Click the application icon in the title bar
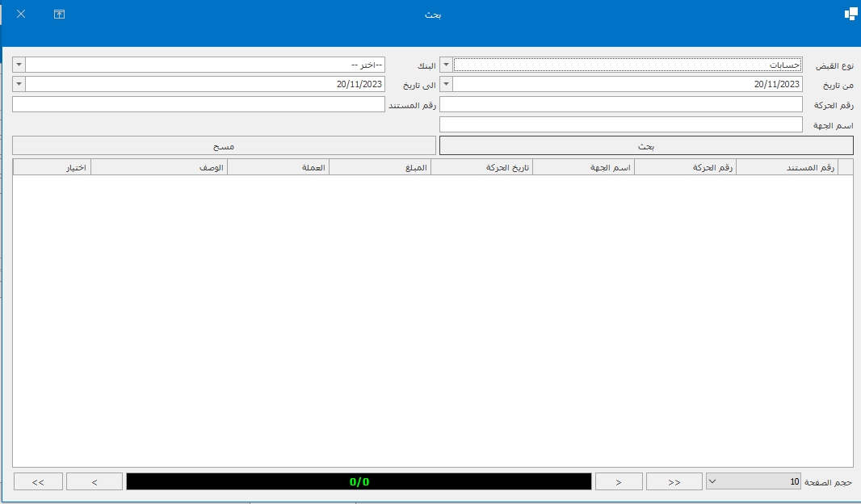This screenshot has width=861, height=504. pos(850,14)
